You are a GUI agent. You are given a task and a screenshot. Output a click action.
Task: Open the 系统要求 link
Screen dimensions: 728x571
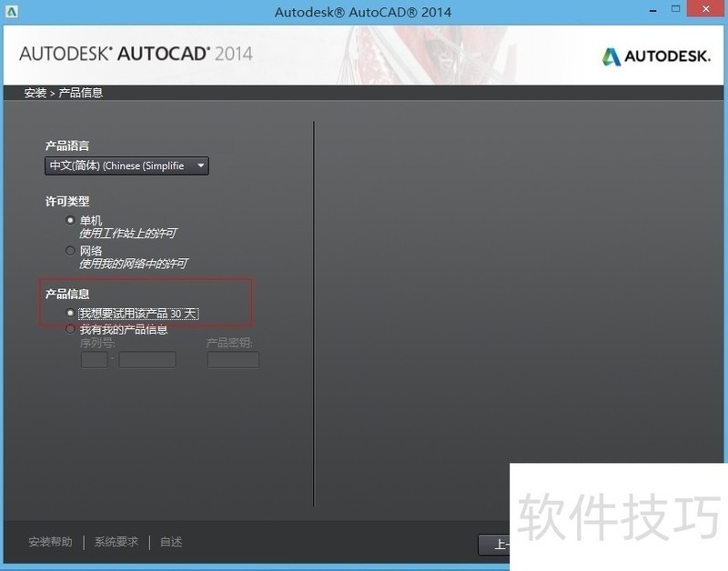[x=116, y=542]
